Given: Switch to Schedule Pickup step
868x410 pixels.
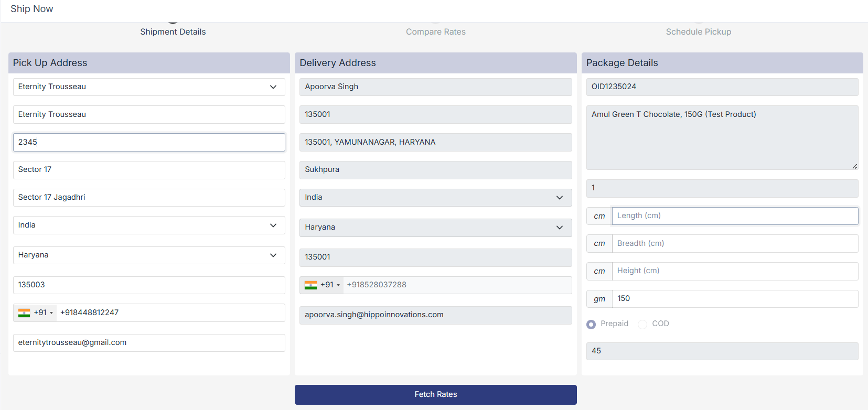Looking at the screenshot, I should [698, 31].
